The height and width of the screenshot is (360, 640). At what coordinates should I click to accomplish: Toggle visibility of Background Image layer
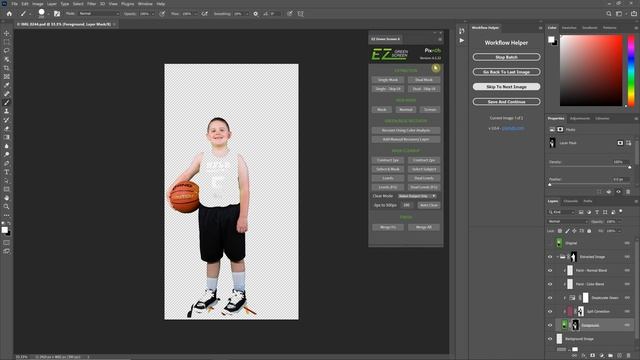point(550,339)
